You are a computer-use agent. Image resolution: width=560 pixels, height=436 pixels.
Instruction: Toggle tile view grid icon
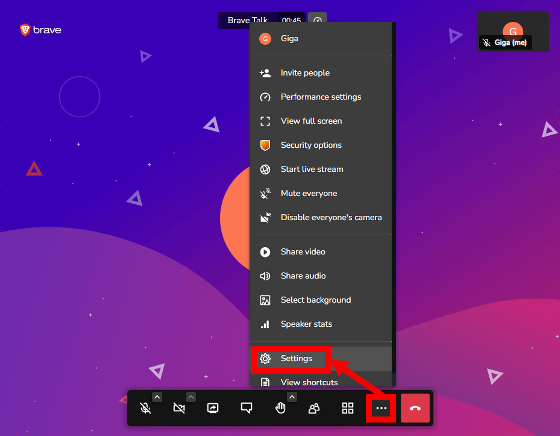coord(348,408)
